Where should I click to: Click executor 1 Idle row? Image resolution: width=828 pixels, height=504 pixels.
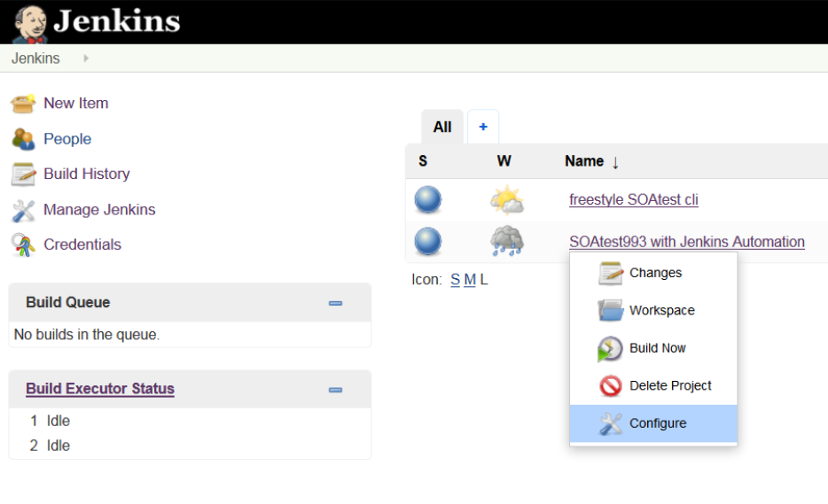[x=190, y=421]
